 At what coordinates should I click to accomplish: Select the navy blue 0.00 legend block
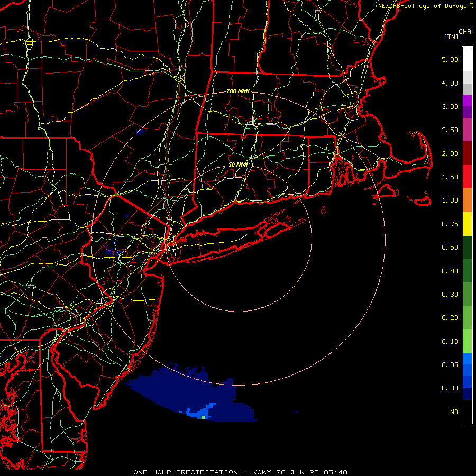pyautogui.click(x=467, y=393)
